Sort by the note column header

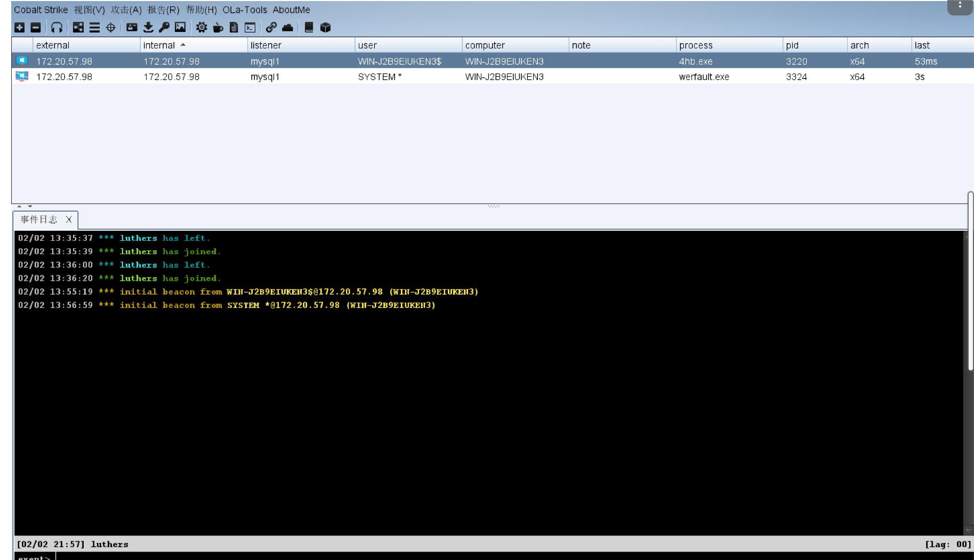[623, 45]
